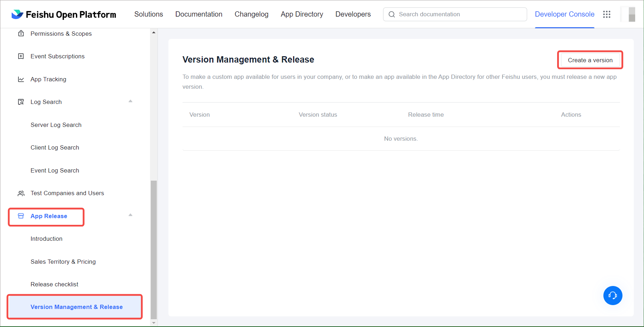Open the Release checklist page
Viewport: 644px width, 327px height.
(x=54, y=284)
